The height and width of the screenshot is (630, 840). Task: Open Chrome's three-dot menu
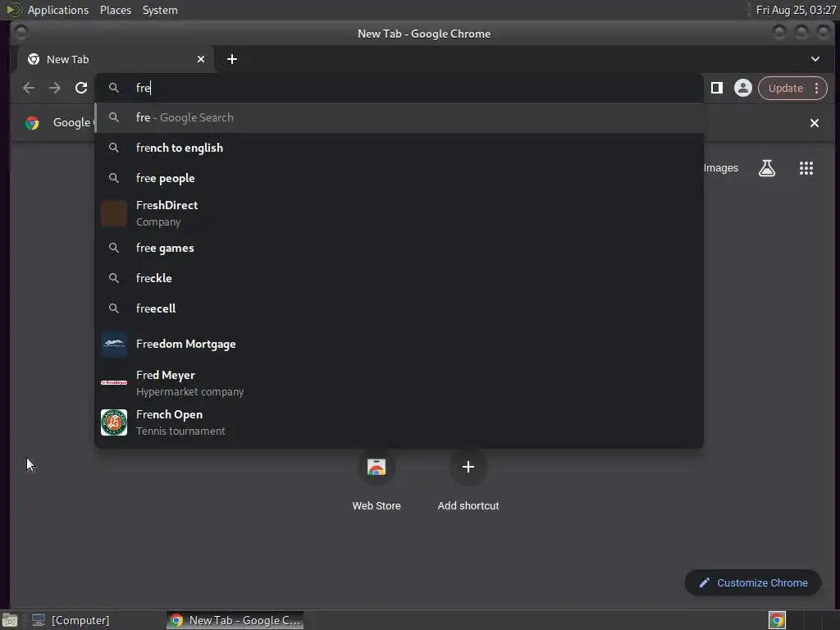(816, 88)
